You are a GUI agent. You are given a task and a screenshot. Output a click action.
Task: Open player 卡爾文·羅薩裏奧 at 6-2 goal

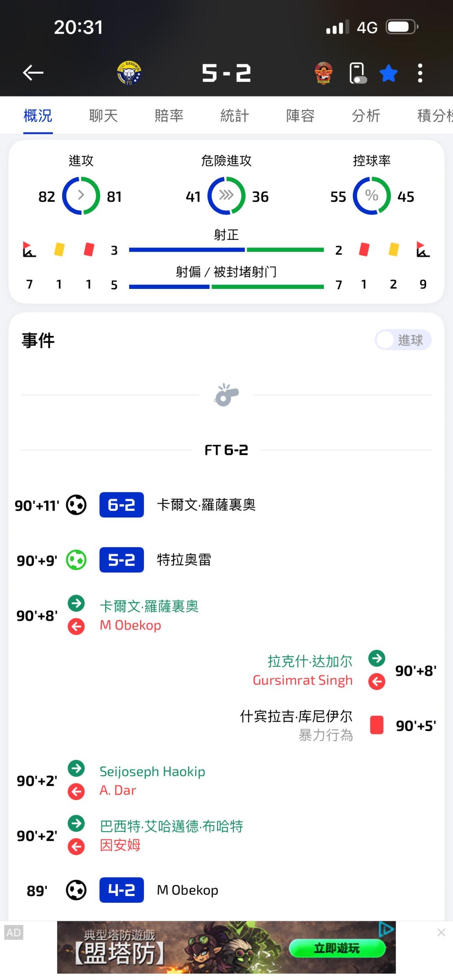click(x=206, y=505)
